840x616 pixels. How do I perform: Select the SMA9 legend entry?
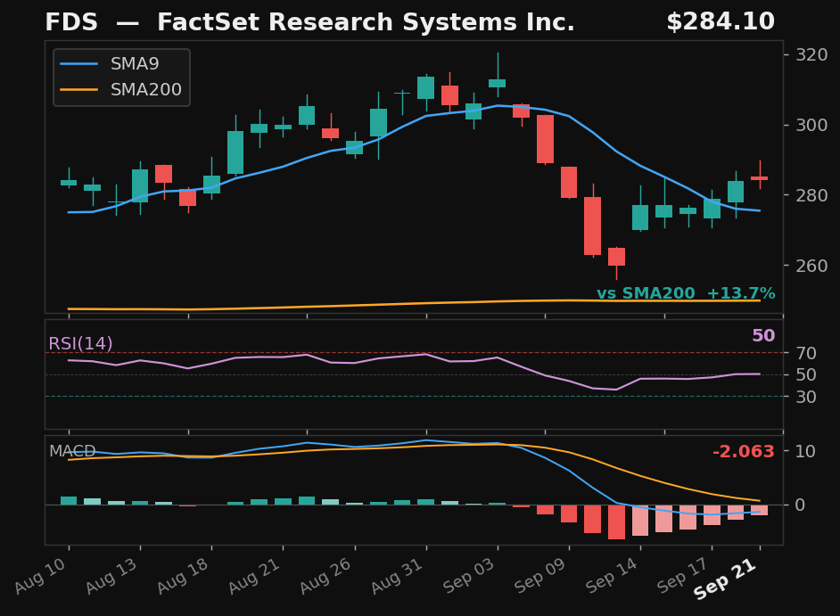pyautogui.click(x=110, y=64)
